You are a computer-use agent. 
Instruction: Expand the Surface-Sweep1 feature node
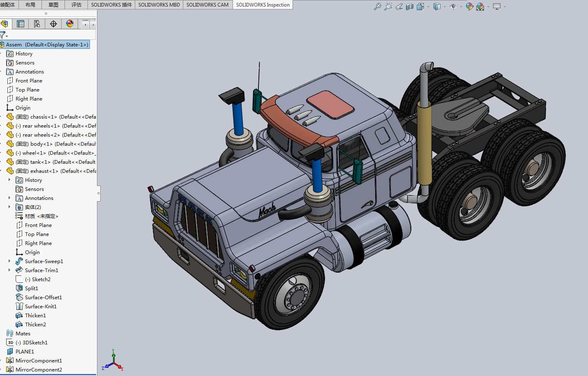pyautogui.click(x=9, y=261)
